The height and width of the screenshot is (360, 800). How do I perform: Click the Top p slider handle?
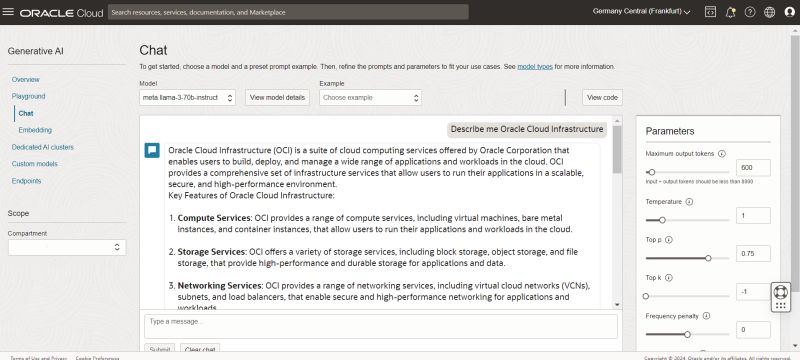[x=708, y=258]
